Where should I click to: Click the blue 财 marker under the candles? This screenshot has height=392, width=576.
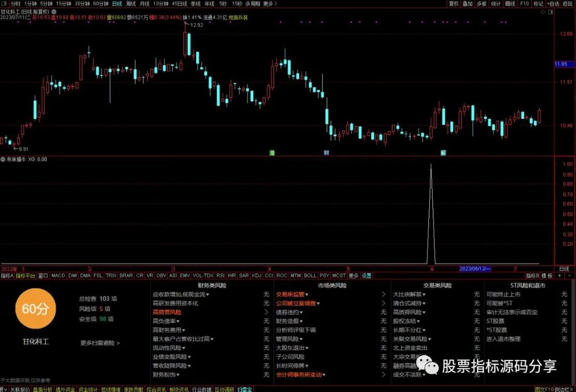326,153
